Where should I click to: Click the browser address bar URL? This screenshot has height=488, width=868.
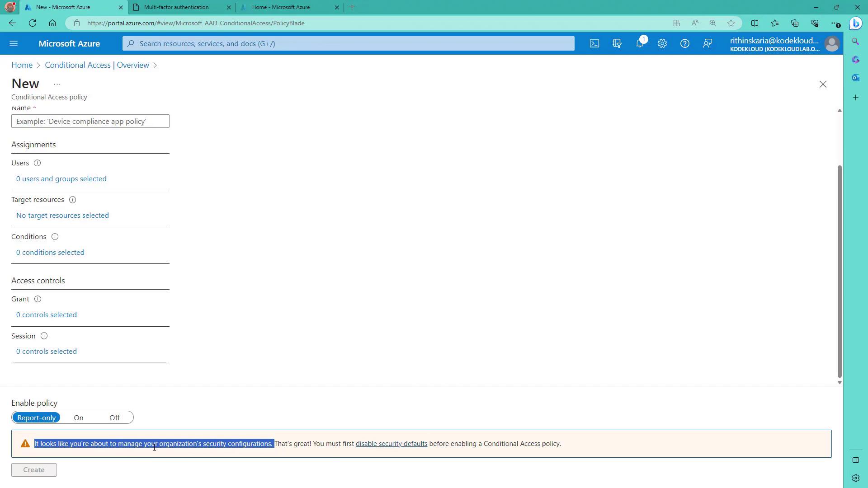pyautogui.click(x=196, y=23)
